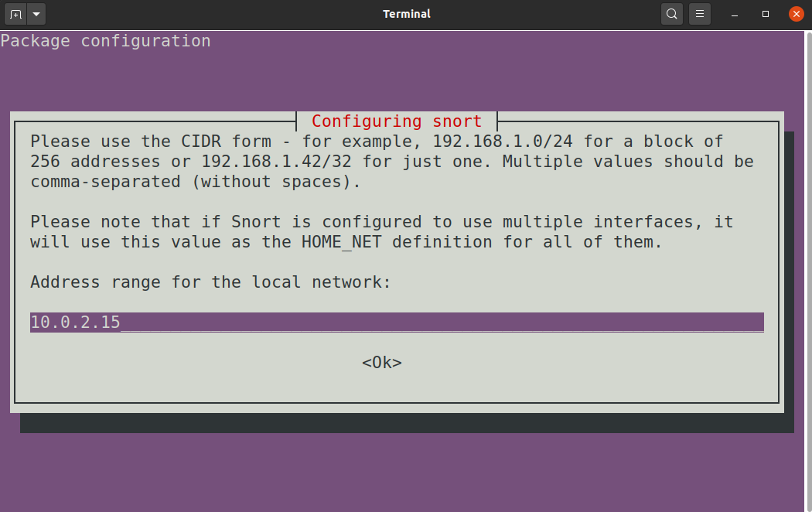Viewport: 812px width, 512px height.
Task: Open terminal search
Action: click(672, 14)
